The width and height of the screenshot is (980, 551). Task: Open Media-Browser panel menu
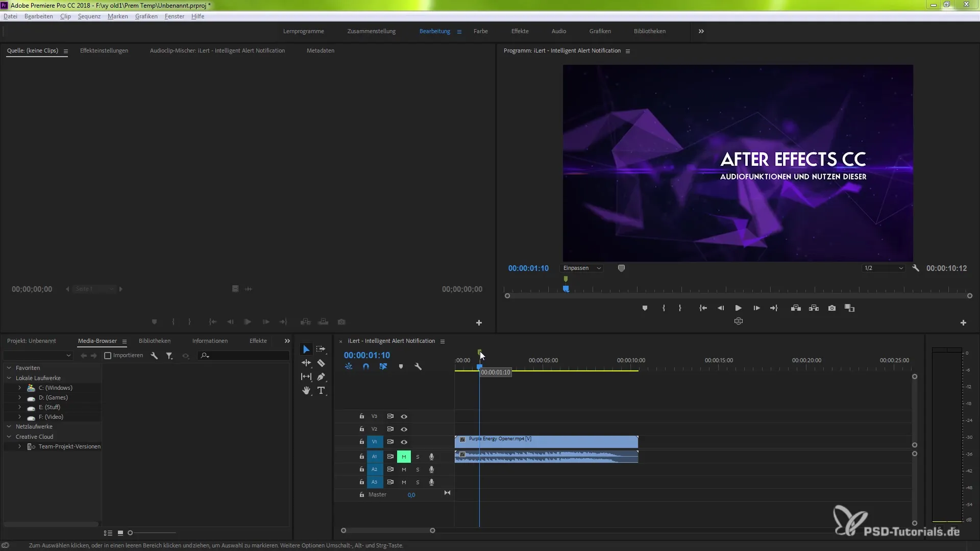(x=124, y=341)
